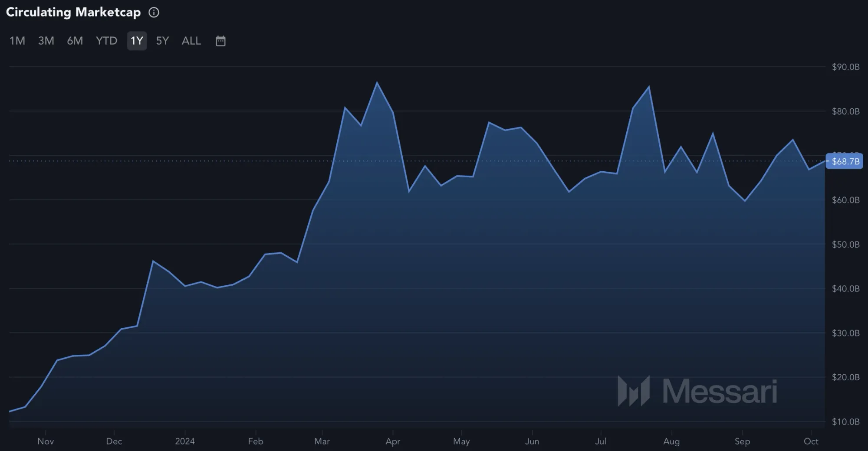Click the Aug label on time axis
Screen dimensions: 868x451
tap(671, 441)
